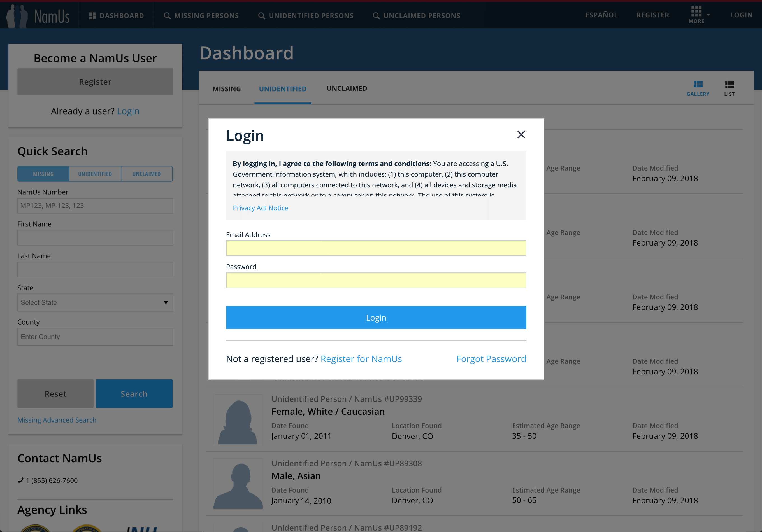Select Missing in Quick Search toggle
This screenshot has width=762, height=532.
[x=43, y=174]
